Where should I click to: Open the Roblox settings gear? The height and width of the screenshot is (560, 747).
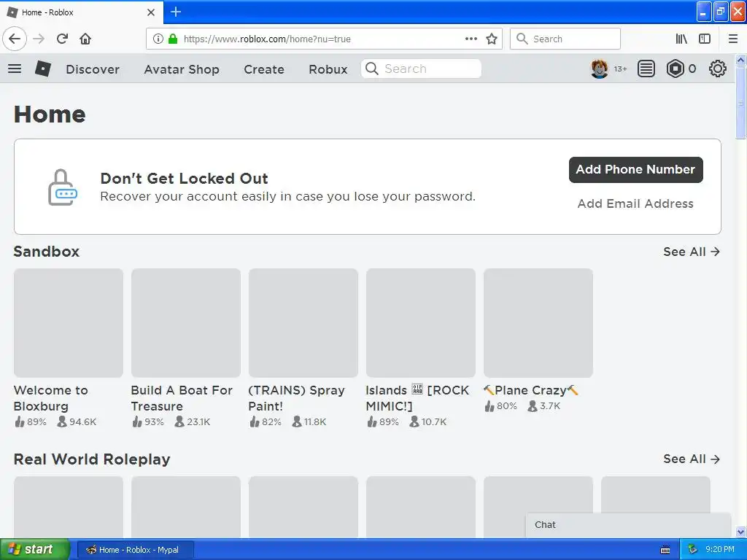tap(718, 69)
